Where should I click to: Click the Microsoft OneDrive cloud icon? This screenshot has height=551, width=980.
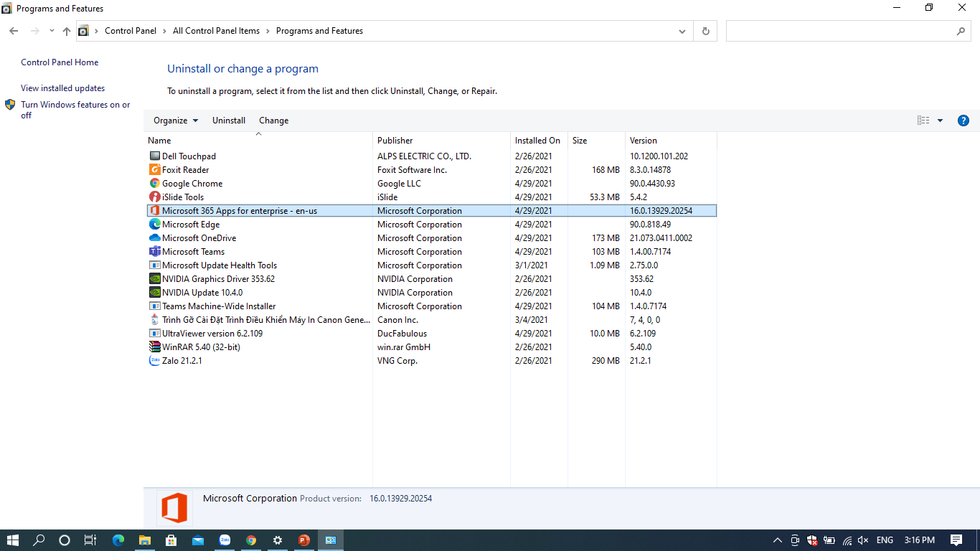coord(155,238)
